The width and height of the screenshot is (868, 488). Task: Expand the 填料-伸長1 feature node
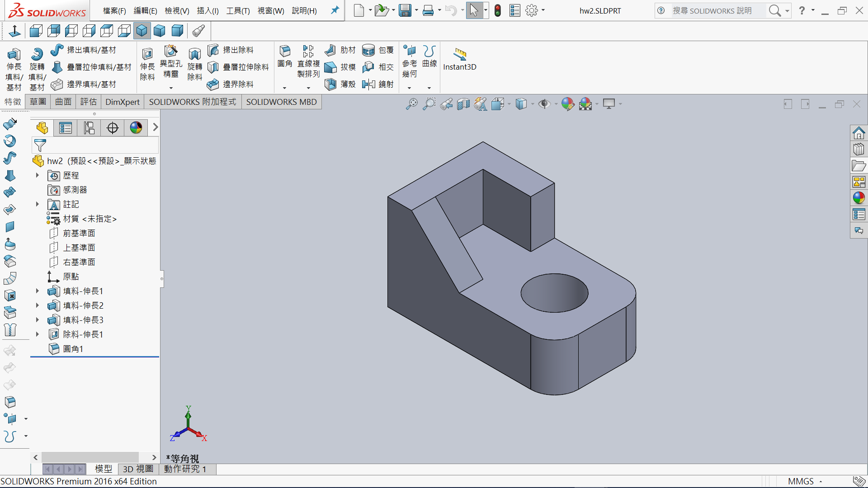[38, 291]
